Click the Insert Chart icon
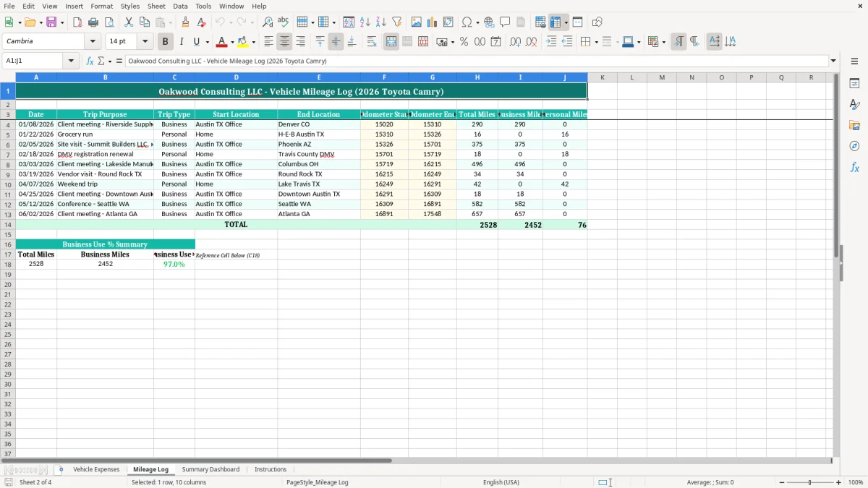Image resolution: width=868 pixels, height=488 pixels. 433,22
